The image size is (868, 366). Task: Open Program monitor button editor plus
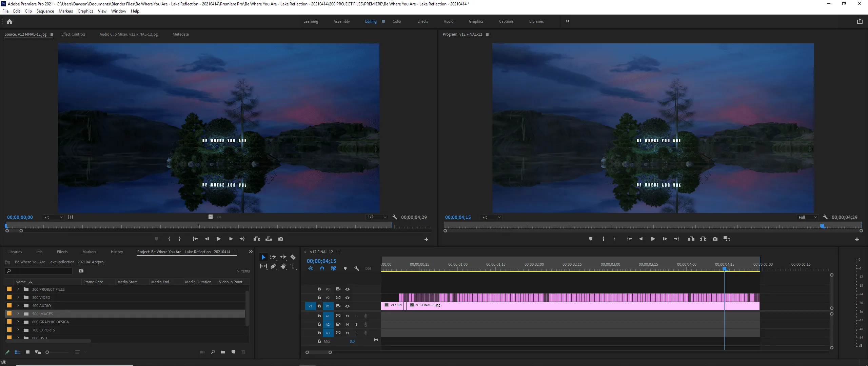(x=857, y=240)
